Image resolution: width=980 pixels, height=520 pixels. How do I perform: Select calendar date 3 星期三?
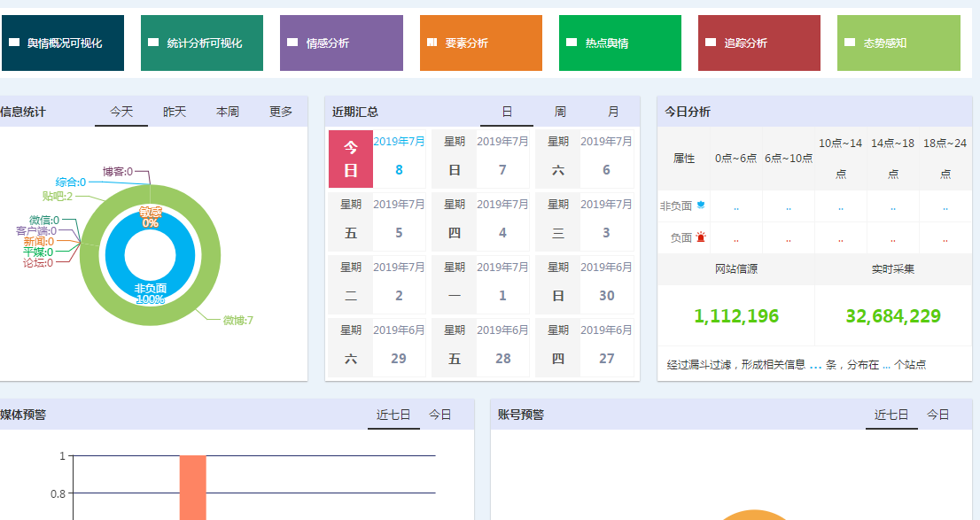pyautogui.click(x=584, y=221)
